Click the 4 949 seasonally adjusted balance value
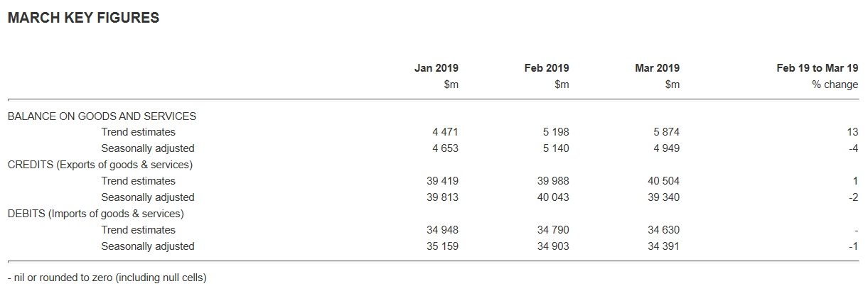Viewport: 868px width, 296px height. click(665, 148)
